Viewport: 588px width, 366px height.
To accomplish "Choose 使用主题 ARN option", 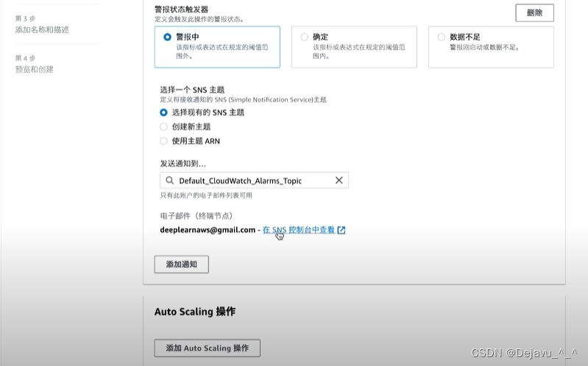I will [x=163, y=141].
